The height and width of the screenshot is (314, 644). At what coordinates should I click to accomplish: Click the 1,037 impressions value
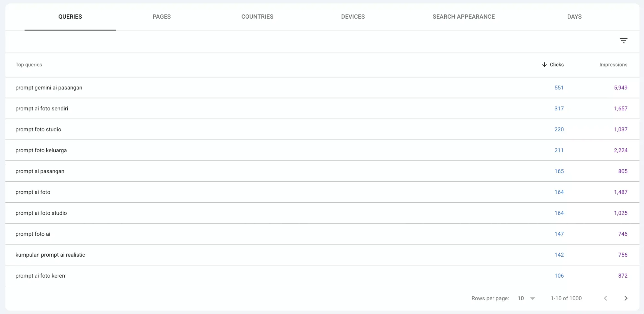620,129
